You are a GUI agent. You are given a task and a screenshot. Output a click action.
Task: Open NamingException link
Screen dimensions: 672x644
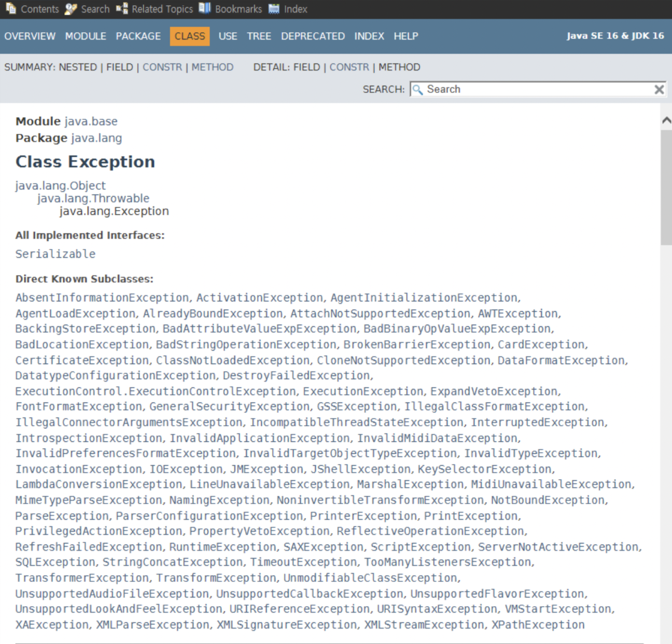tap(219, 500)
